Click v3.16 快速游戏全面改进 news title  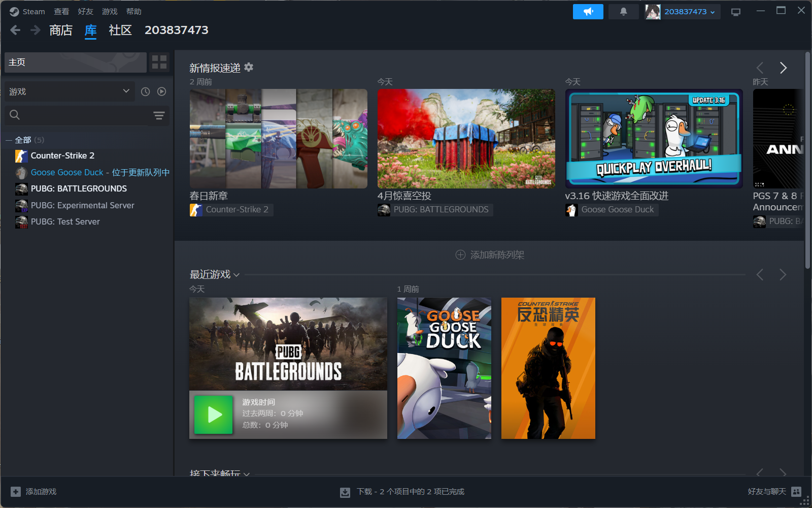point(617,196)
